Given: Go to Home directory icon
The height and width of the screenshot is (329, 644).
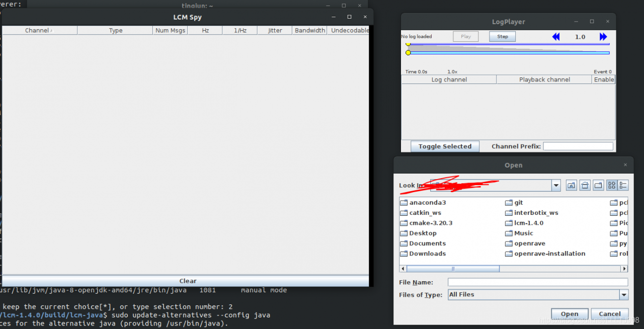Looking at the screenshot, I should 585,186.
